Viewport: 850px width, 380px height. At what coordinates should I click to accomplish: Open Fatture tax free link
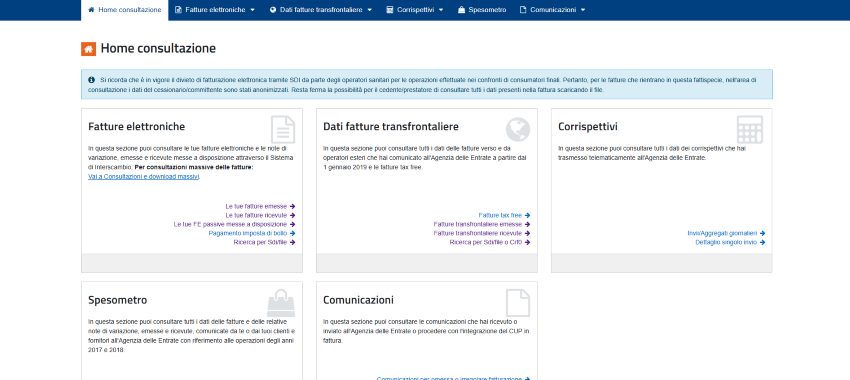click(504, 215)
